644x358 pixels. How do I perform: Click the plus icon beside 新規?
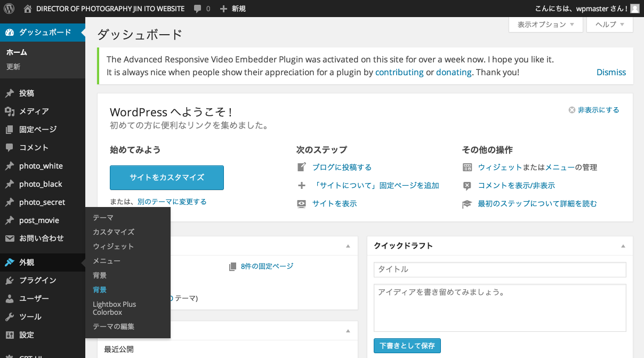[223, 9]
